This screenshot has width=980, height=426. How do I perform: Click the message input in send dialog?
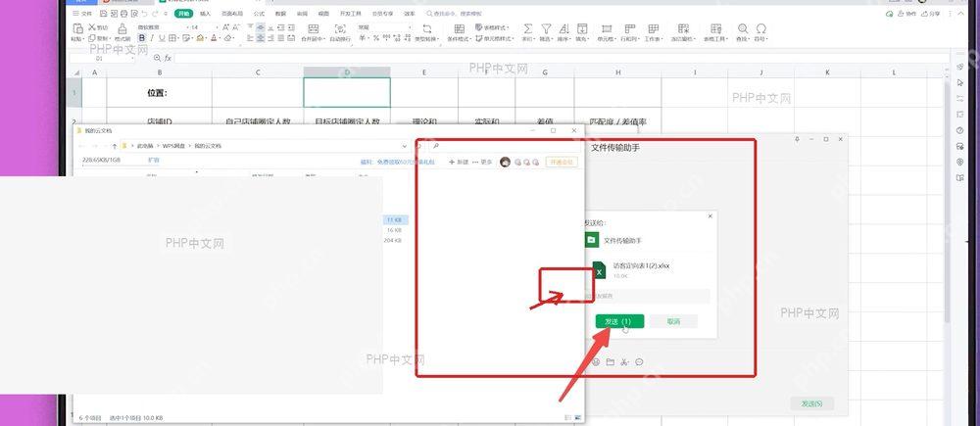(648, 296)
